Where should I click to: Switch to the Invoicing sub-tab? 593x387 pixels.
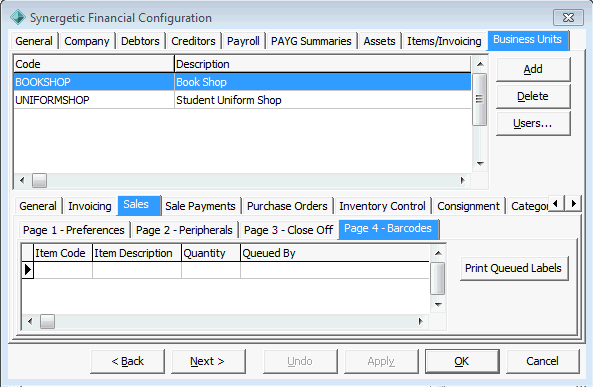90,206
